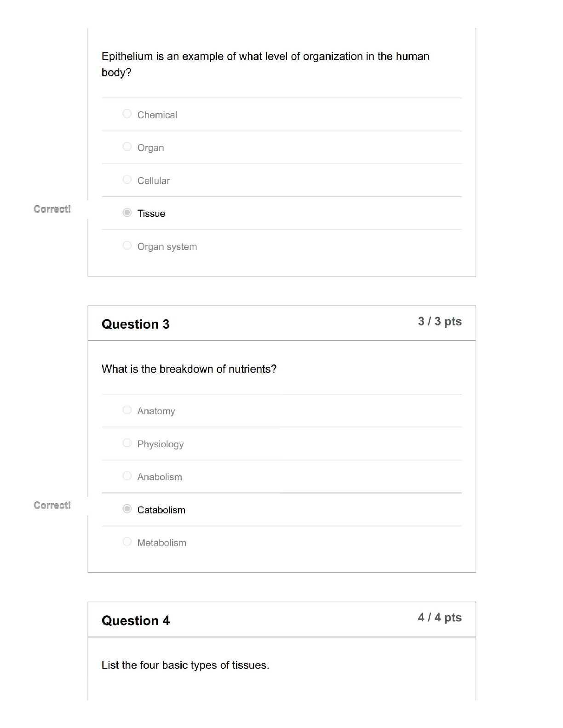Select the Anatomy radio button
The height and width of the screenshot is (728, 563).
point(127,410)
